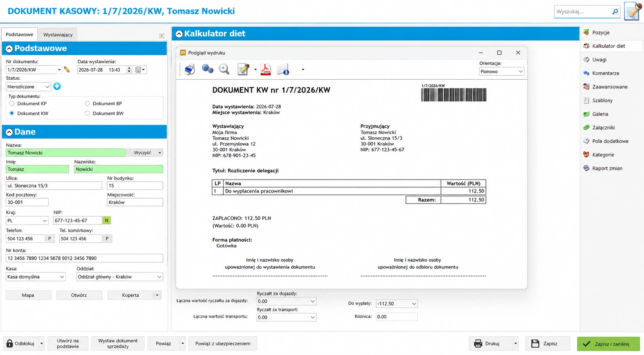Collapse the Podstawowe section header

pos(9,48)
